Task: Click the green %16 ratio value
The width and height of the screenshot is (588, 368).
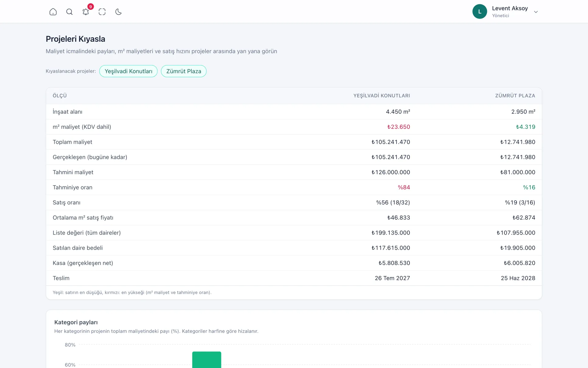Action: click(x=529, y=187)
